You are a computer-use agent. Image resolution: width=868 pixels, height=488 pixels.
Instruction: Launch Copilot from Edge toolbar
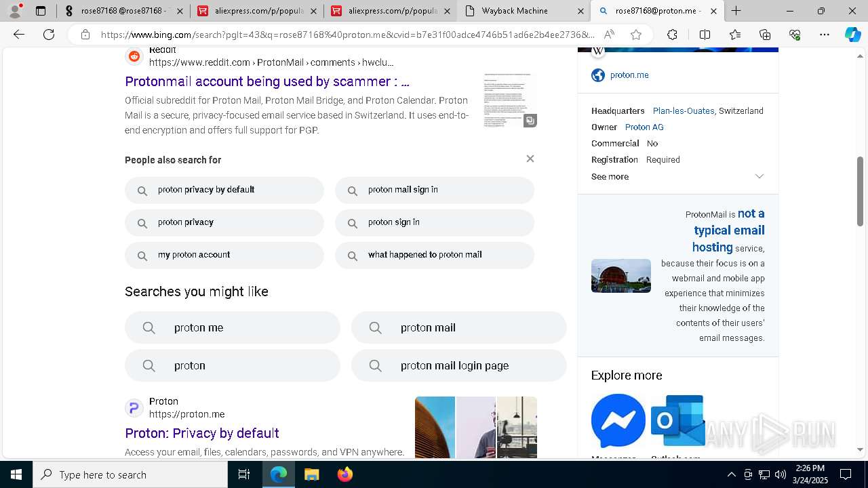point(852,35)
